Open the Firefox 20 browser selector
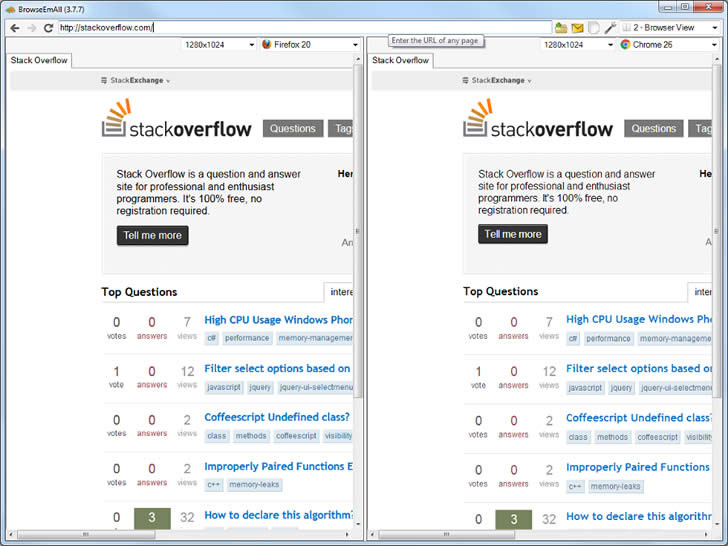Screen dimensions: 728x546 pyautogui.click(x=310, y=45)
